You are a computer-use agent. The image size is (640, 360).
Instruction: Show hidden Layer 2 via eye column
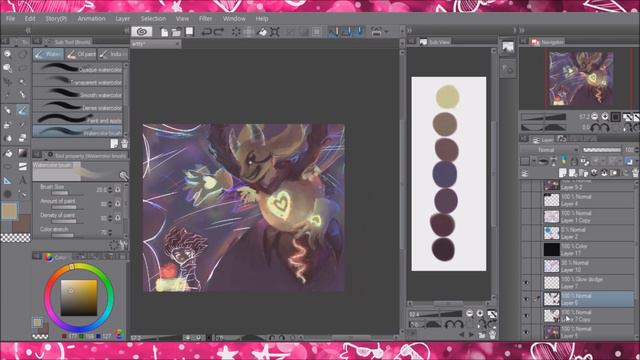pos(526,233)
